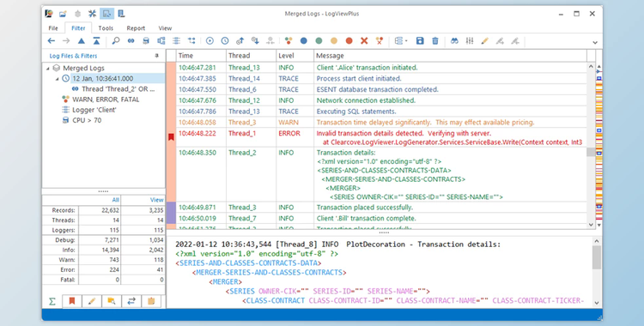Click the trash can delete icon
The width and height of the screenshot is (644, 326).
pos(435,40)
